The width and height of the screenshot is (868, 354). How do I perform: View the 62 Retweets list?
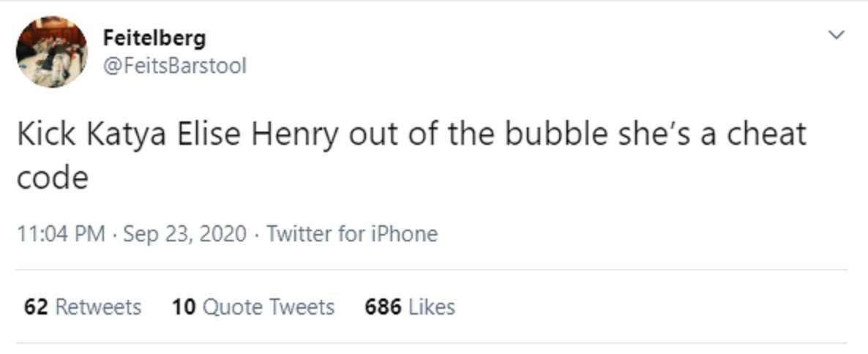[83, 306]
